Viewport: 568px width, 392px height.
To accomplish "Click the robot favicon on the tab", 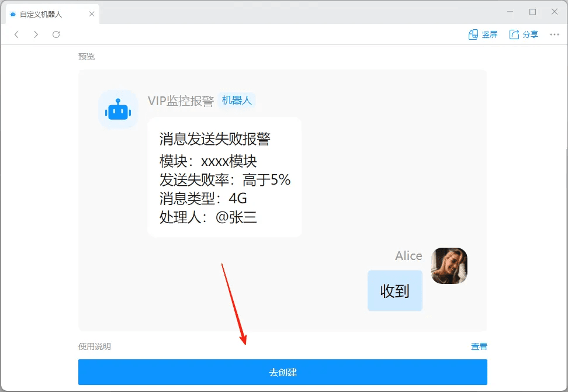I will tap(13, 14).
